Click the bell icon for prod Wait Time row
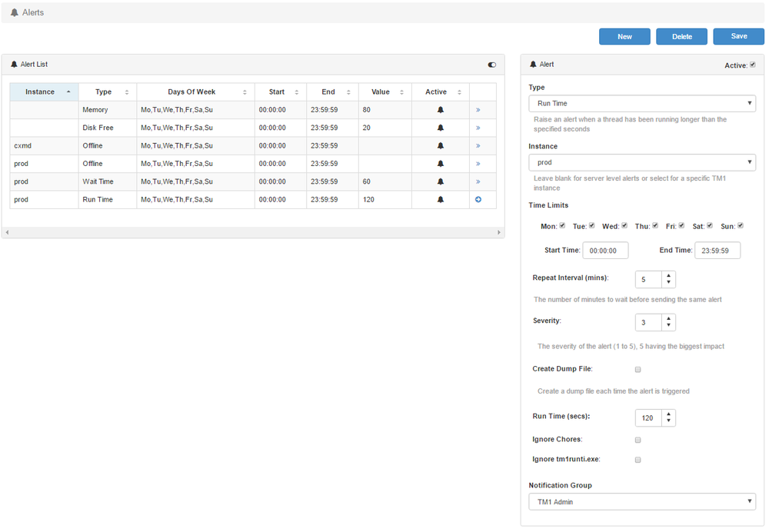Viewport: 769px width, 532px height. pos(441,182)
